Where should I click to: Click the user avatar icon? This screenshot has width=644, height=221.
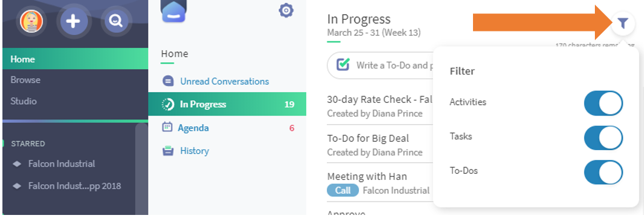coord(32,21)
